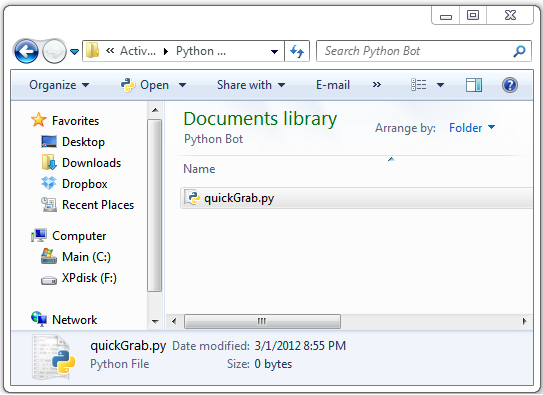Click the E-mail toolbar button
This screenshot has height=395, width=543.
333,85
